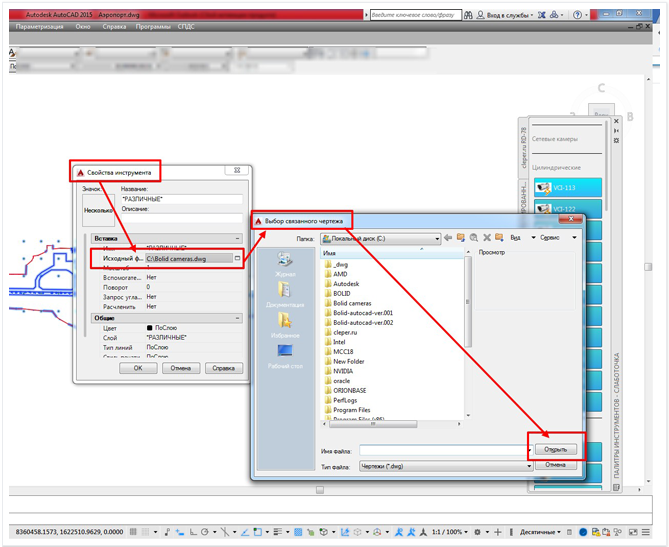Click the isolate objects blue circle icon

point(583,532)
